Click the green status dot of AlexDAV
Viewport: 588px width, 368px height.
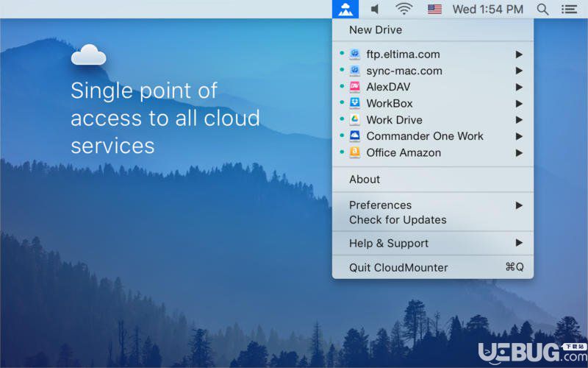pos(342,86)
